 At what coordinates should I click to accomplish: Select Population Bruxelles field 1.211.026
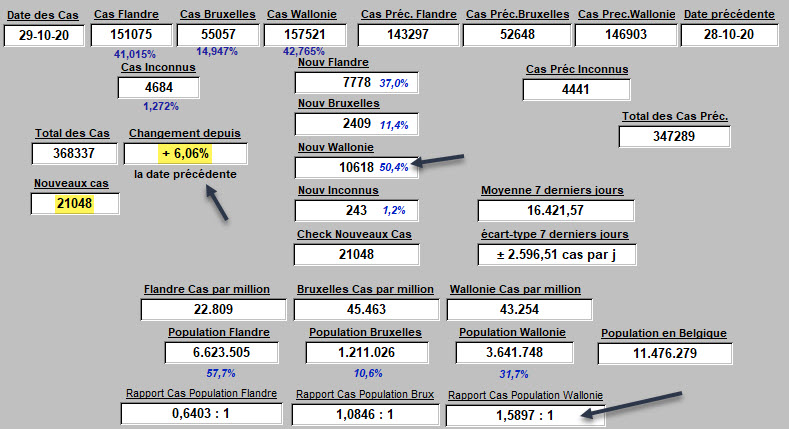[x=367, y=353]
